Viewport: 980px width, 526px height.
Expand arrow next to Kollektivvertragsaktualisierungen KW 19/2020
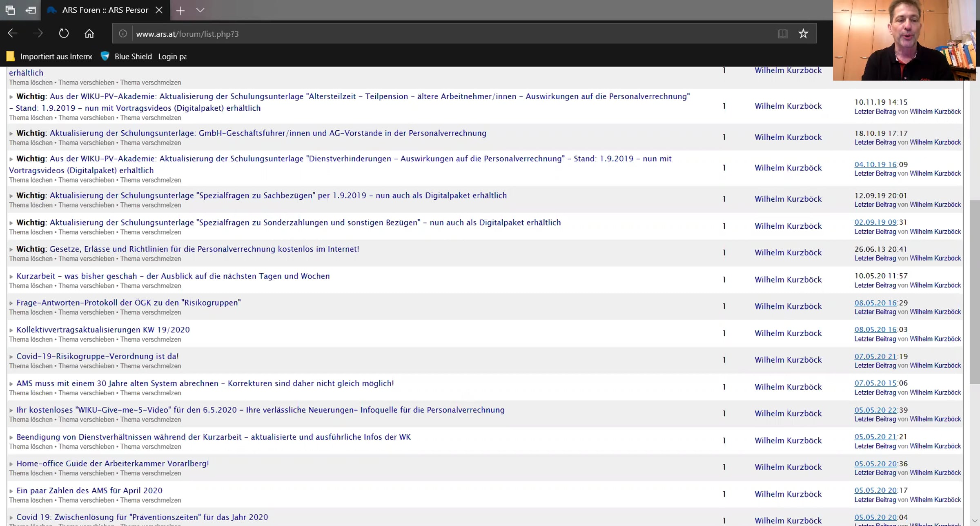[x=11, y=330]
